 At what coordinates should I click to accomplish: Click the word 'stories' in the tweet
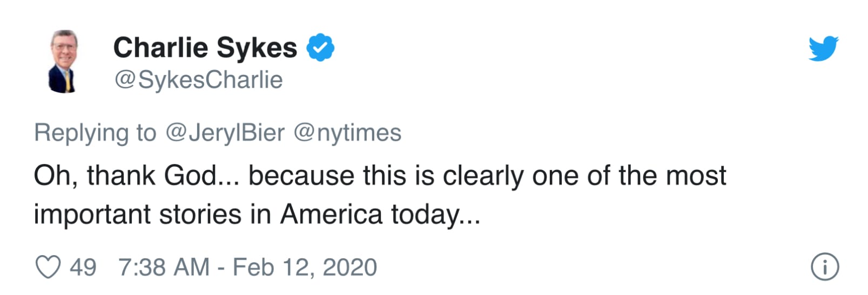tap(200, 215)
